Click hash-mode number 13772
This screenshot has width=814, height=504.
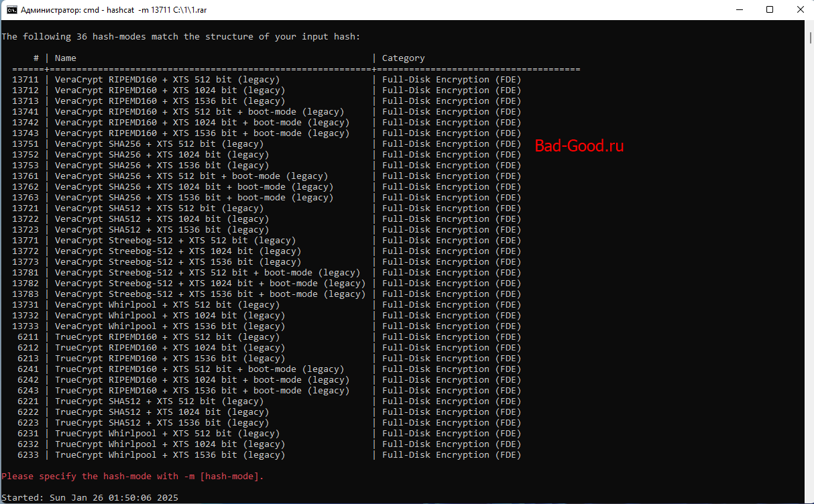coord(25,251)
